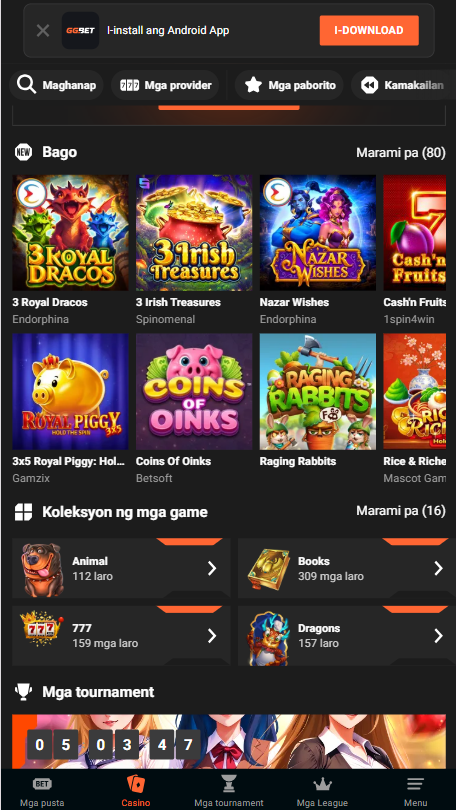Expand the Dragons collection chevron

(438, 635)
